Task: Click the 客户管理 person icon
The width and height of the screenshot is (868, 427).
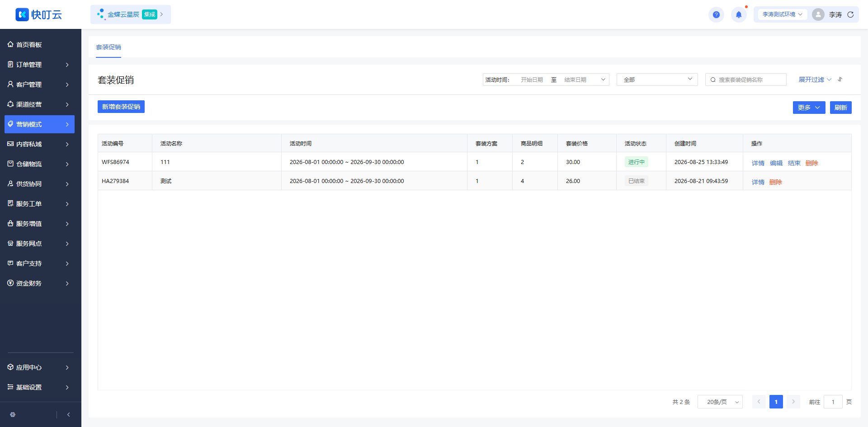Action: click(10, 84)
